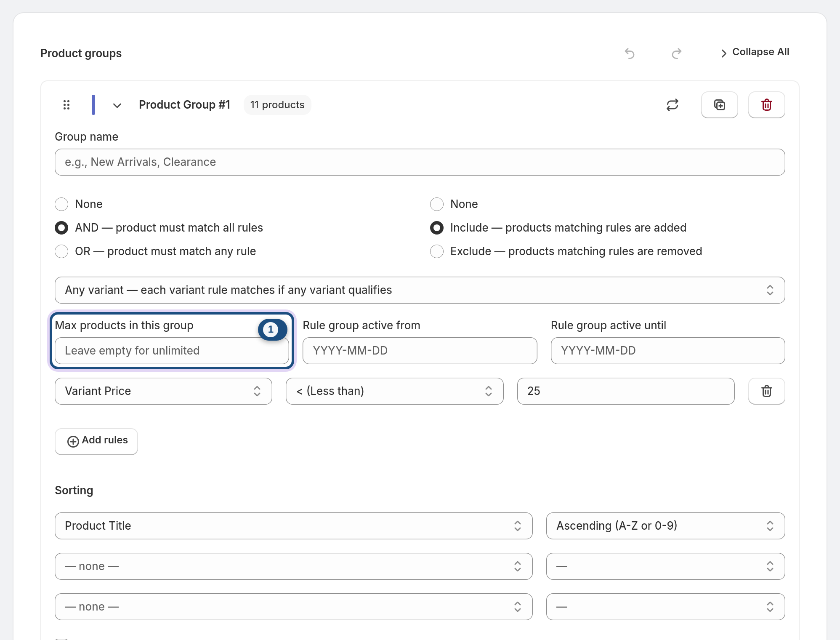
Task: Select AND — product must match all rules
Action: coord(61,228)
